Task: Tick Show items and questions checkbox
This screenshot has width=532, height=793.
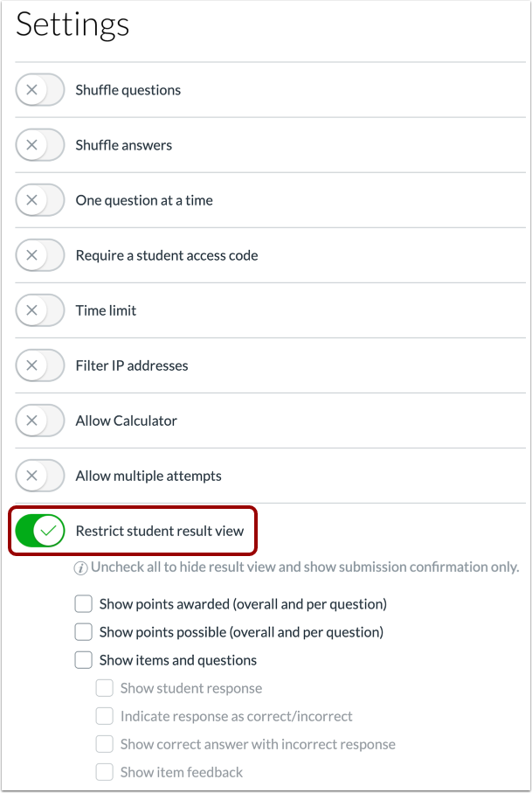Action: (83, 660)
